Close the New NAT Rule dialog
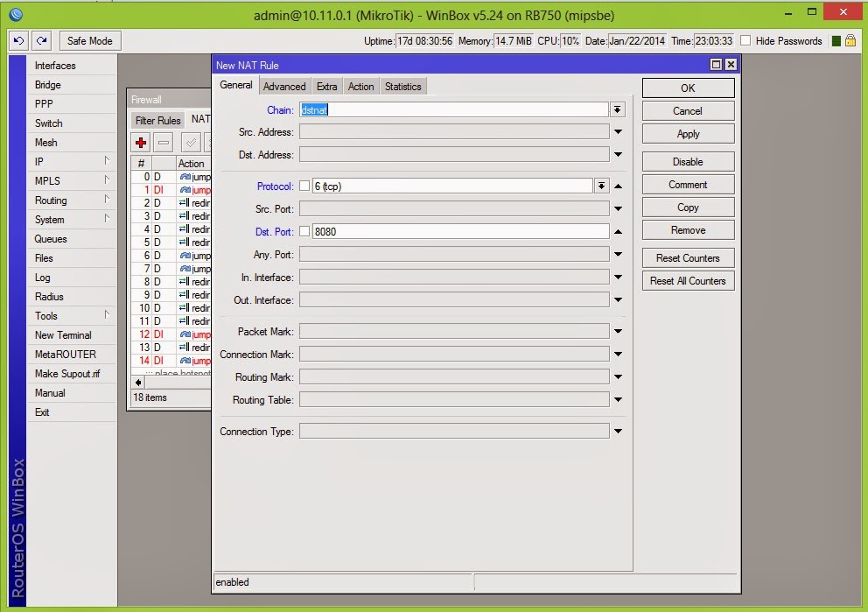The height and width of the screenshot is (612, 868). pos(731,64)
